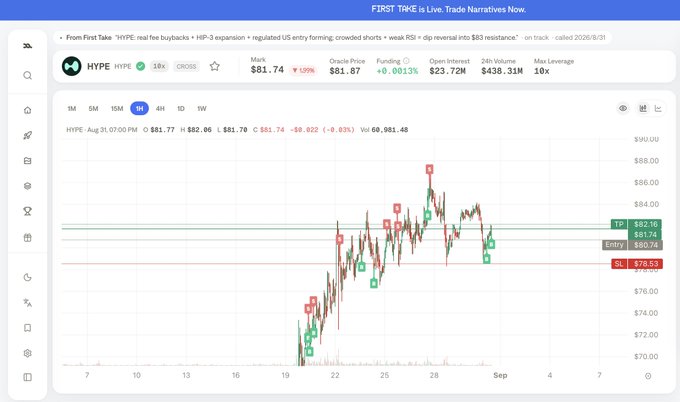The width and height of the screenshot is (680, 402).
Task: Toggle dark mode with moon icon
Action: pos(27,277)
